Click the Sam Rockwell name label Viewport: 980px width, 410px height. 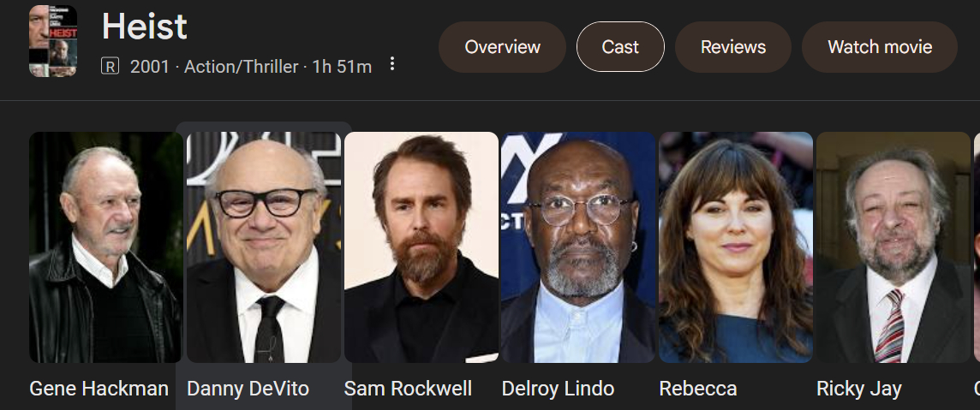click(x=408, y=389)
